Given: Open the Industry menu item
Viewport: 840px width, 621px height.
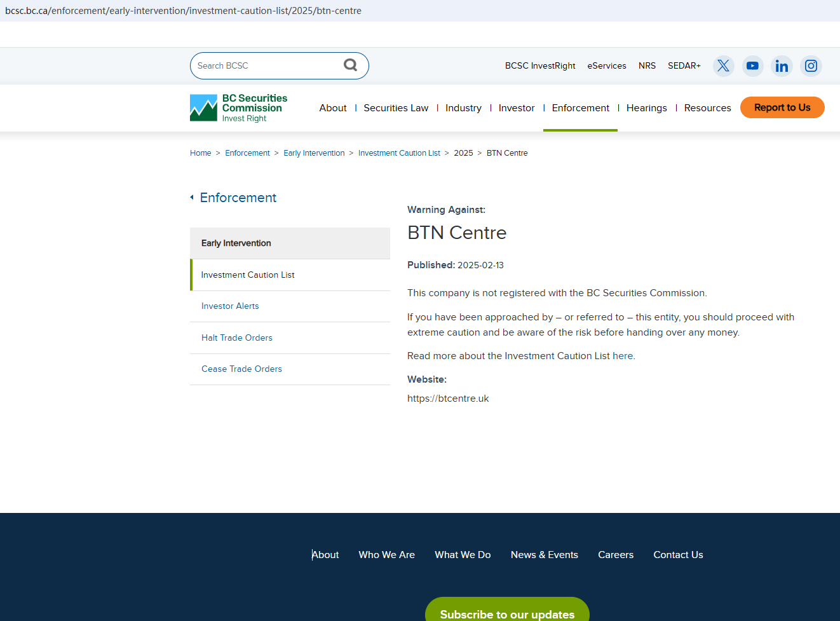Looking at the screenshot, I should tap(463, 108).
